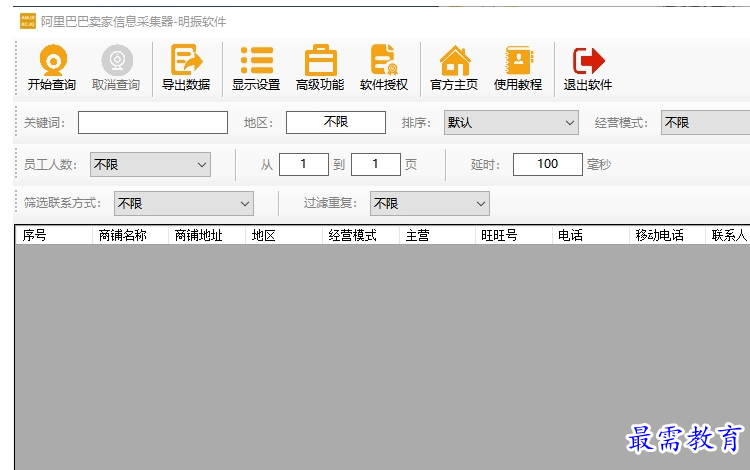Click the 主营 column header
The image size is (750, 470).
(438, 235)
